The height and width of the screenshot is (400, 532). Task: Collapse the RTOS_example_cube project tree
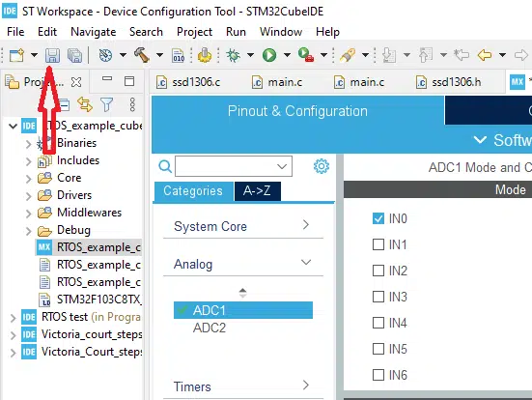(x=13, y=126)
